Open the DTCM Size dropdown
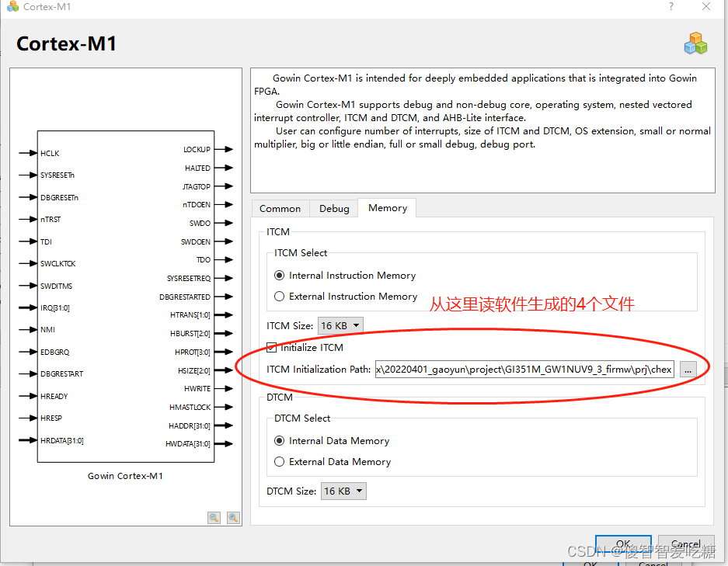 point(343,491)
